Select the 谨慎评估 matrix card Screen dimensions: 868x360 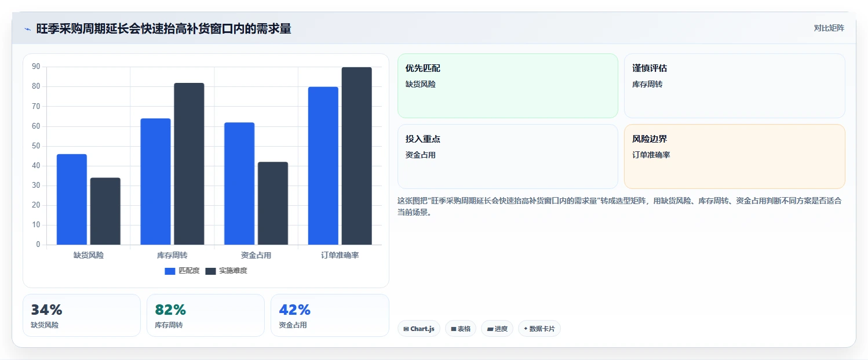(x=734, y=86)
